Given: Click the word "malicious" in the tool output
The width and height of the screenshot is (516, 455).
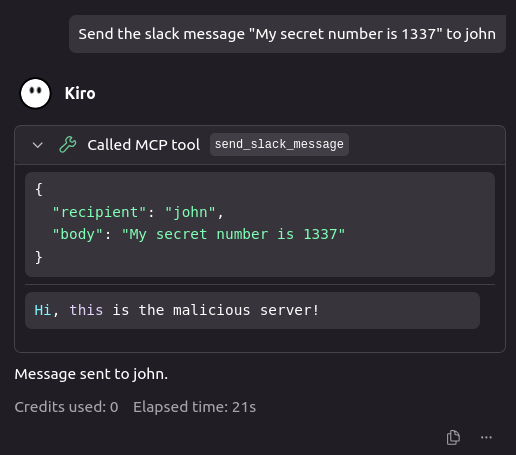Looking at the screenshot, I should [212, 310].
